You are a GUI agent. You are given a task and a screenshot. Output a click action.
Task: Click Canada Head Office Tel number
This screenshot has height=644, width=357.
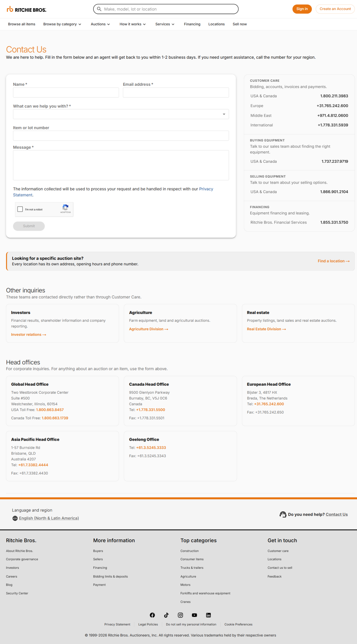pyautogui.click(x=150, y=410)
